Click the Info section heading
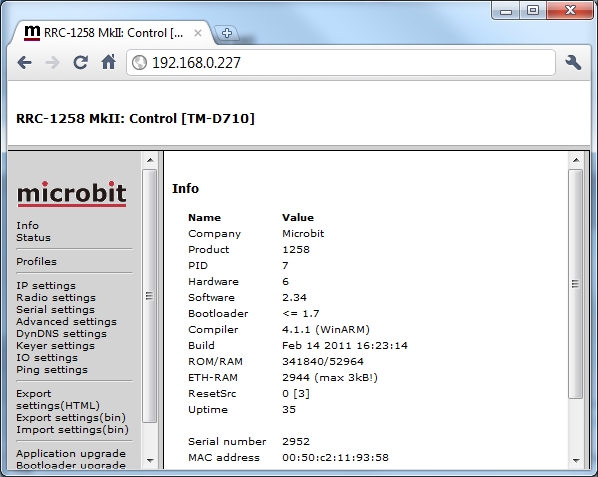598x477 pixels. coord(186,188)
